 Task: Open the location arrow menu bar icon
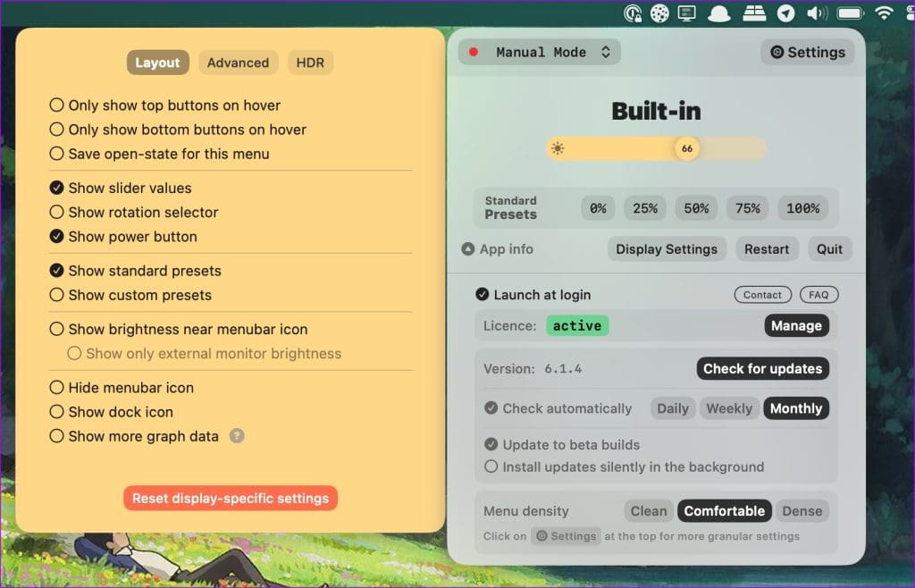(x=786, y=13)
